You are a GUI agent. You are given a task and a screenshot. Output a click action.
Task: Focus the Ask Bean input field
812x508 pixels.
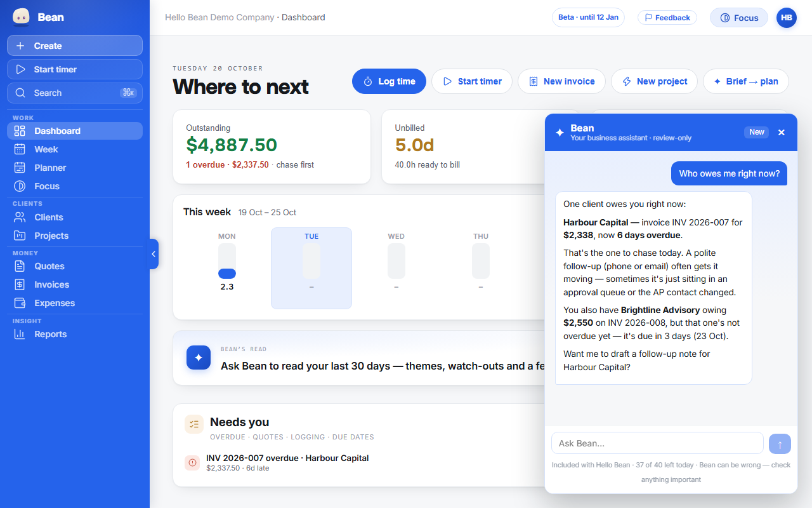pyautogui.click(x=657, y=443)
